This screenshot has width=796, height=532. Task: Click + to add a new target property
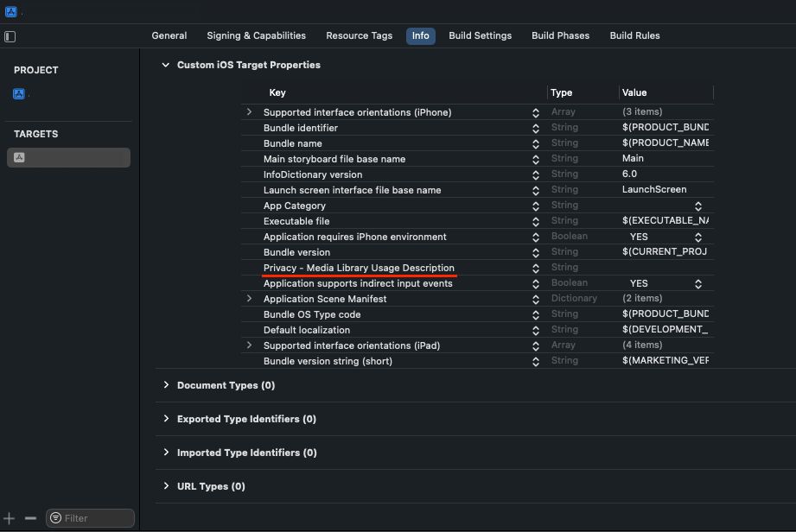pyautogui.click(x=10, y=517)
